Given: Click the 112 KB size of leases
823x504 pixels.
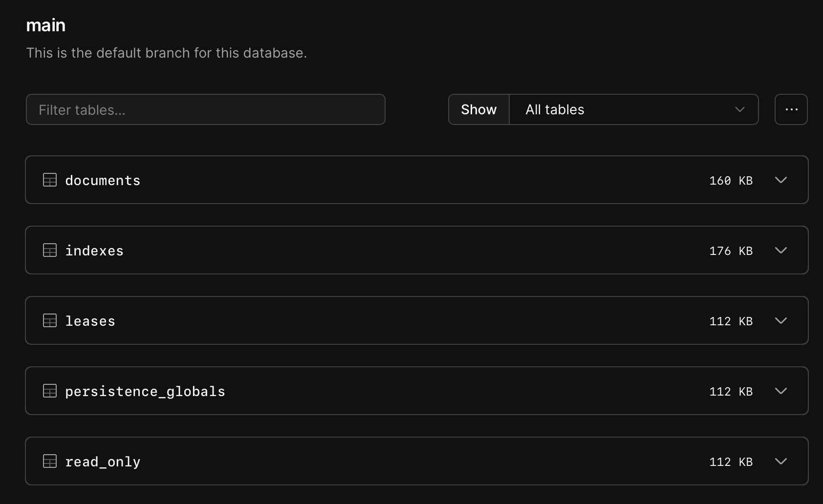Looking at the screenshot, I should 731,321.
